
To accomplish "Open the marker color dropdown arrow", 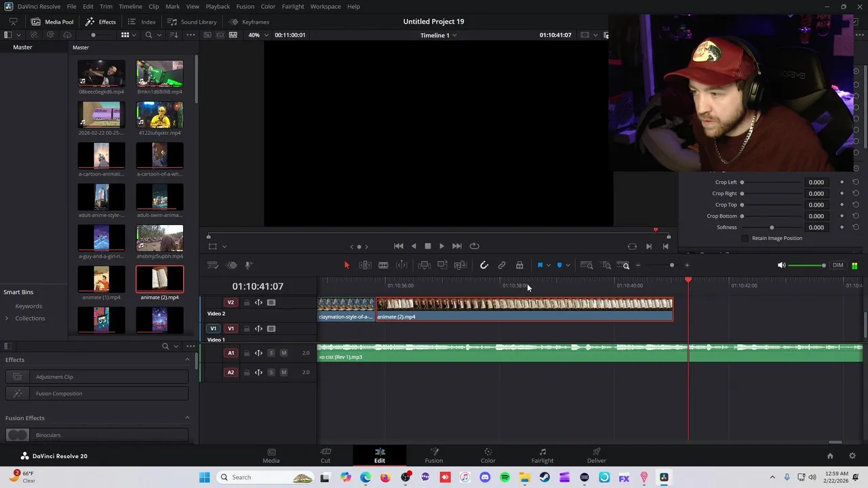I will click(568, 265).
